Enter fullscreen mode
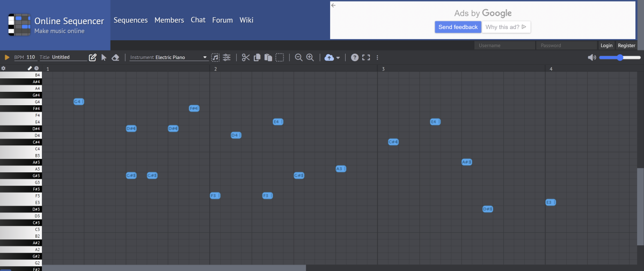The image size is (644, 271). (x=367, y=57)
